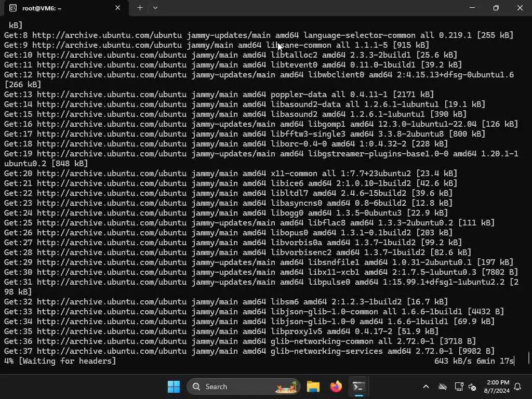Click the 'Get:25' line with libflac8
Viewport: 532px width, 399px height.
point(249,222)
